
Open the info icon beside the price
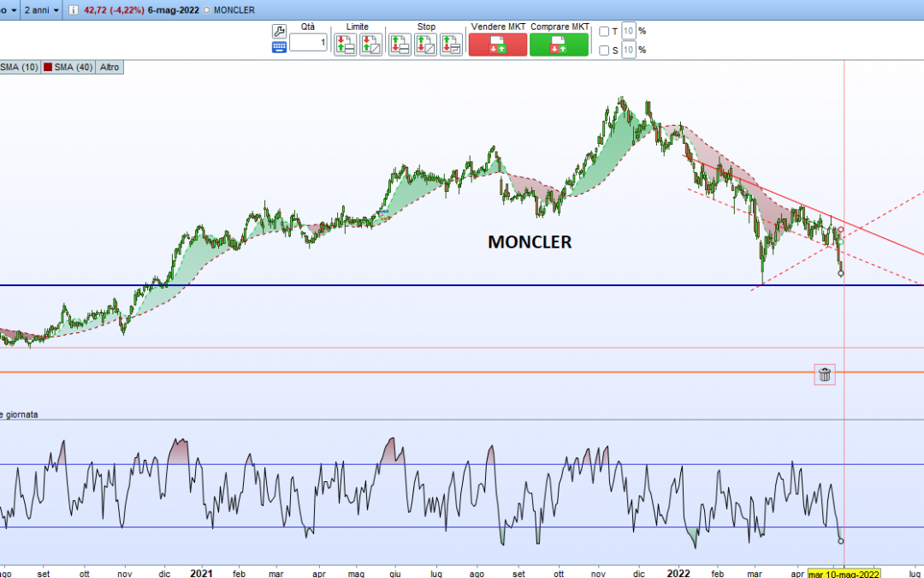[x=73, y=10]
